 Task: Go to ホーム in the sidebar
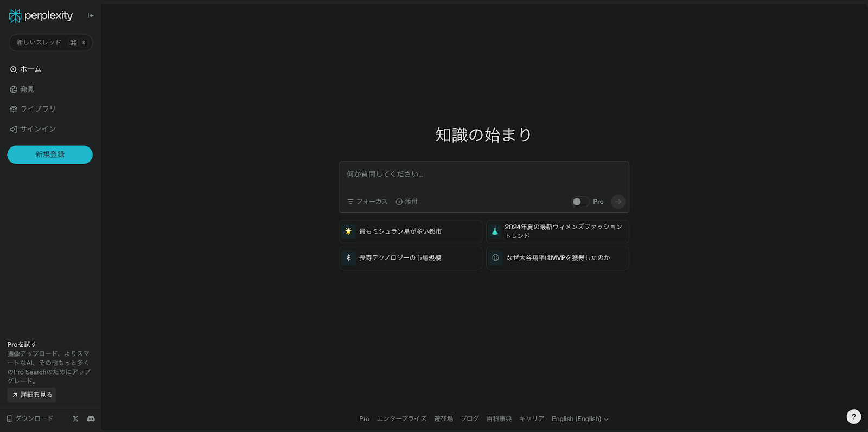[25, 69]
